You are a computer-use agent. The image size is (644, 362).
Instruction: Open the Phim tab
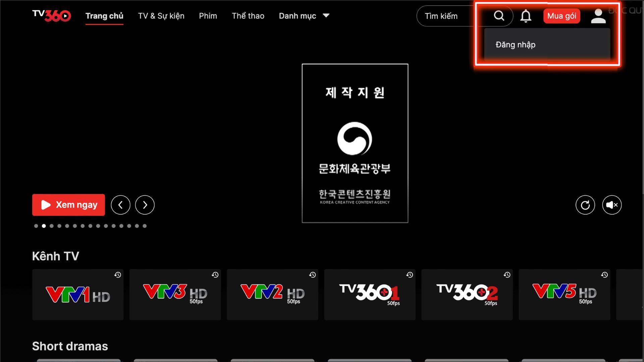tap(208, 16)
